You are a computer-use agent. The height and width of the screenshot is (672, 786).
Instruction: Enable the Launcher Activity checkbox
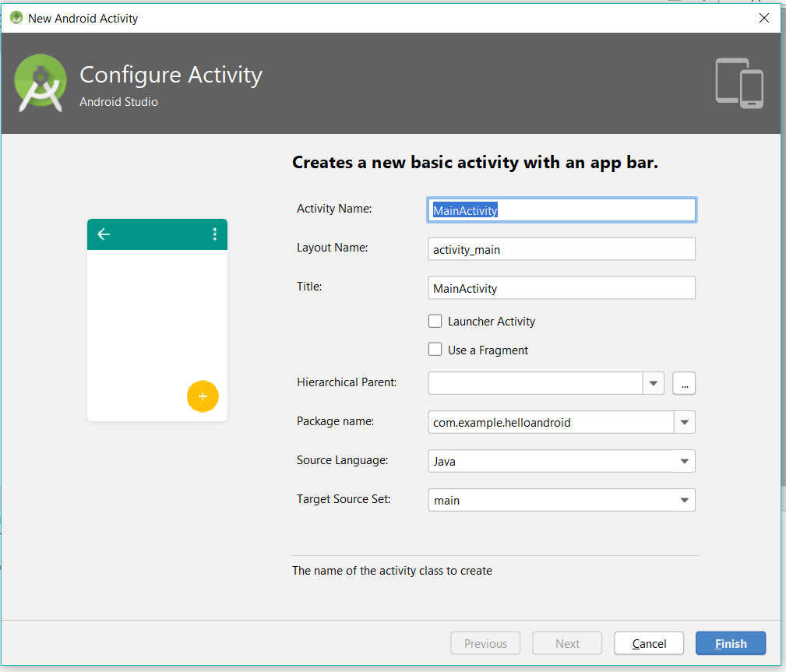(435, 322)
